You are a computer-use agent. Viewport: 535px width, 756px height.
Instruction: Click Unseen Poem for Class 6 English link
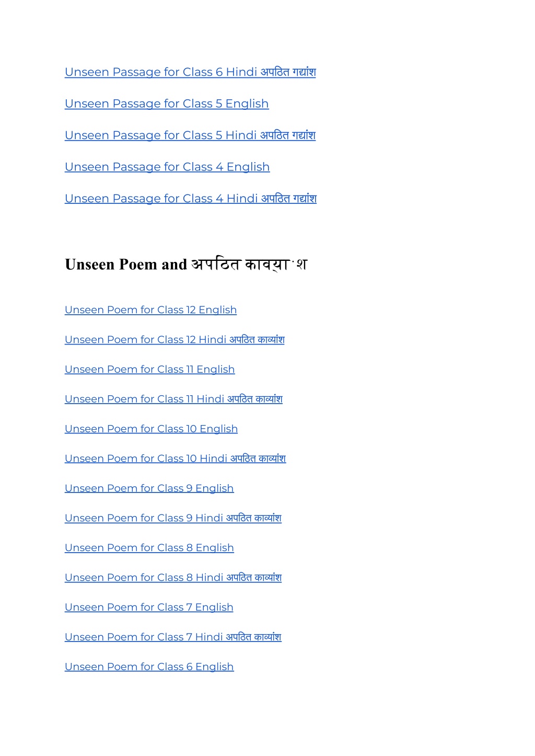click(149, 667)
